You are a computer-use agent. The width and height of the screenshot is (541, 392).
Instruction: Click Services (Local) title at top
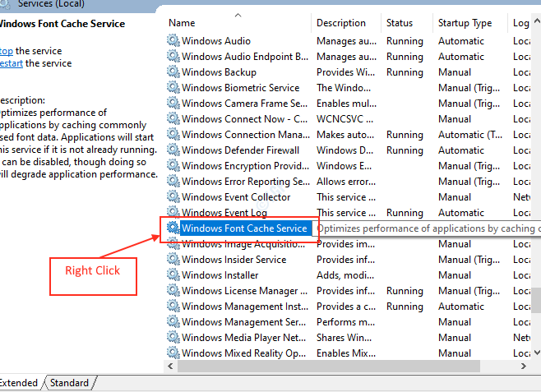[51, 4]
